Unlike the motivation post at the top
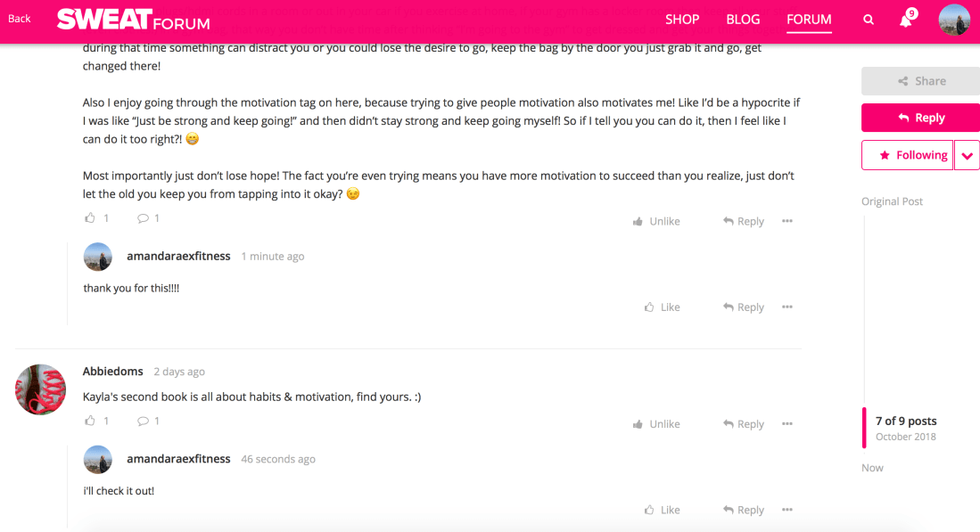This screenshot has height=532, width=980. click(656, 220)
